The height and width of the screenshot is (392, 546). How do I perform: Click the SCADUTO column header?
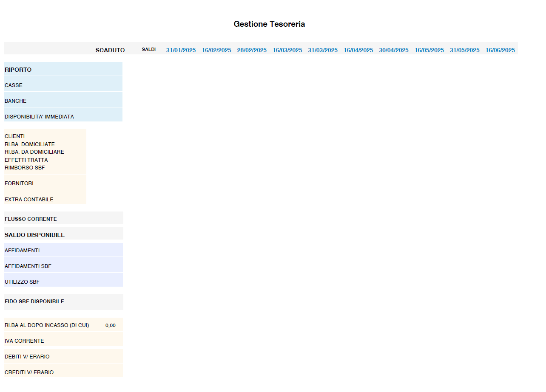click(110, 50)
